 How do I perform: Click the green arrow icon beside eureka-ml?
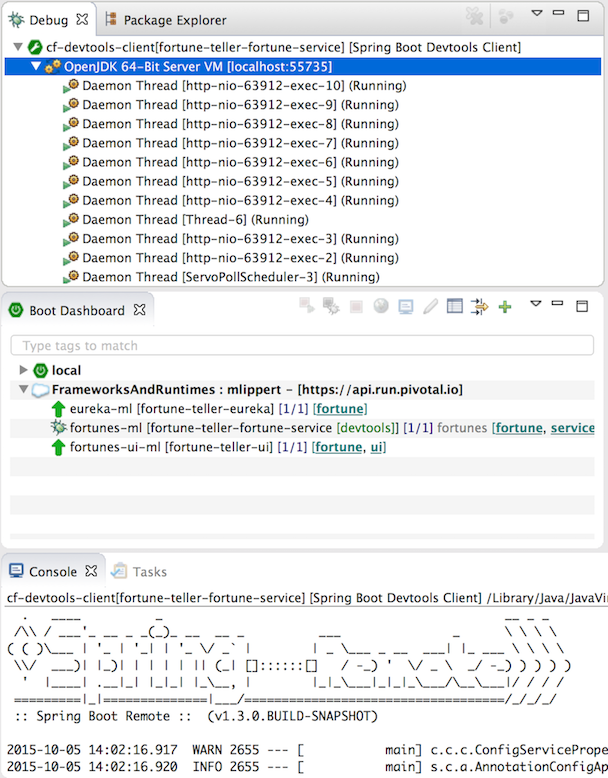(x=58, y=409)
